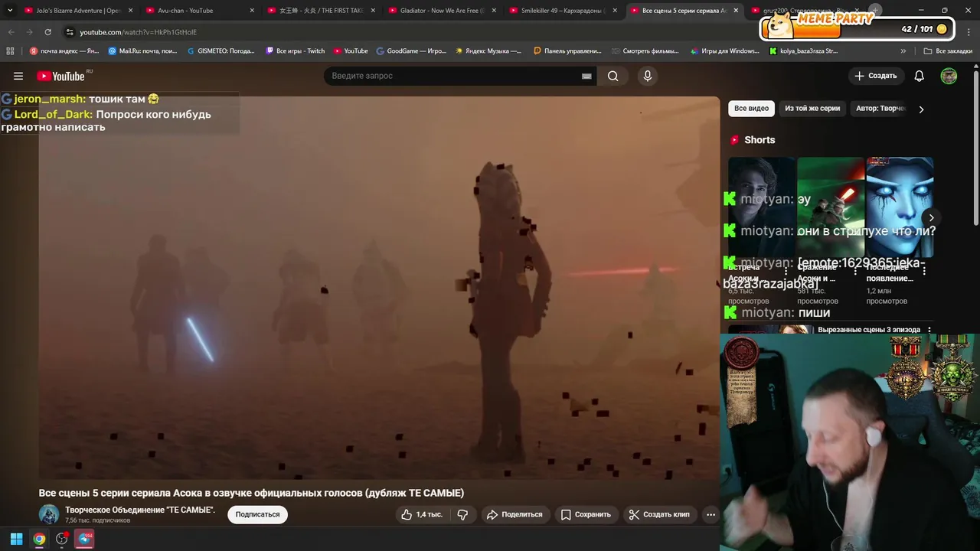The height and width of the screenshot is (551, 980).
Task: Close the Gladiator Now We Are Free tab
Action: click(494, 11)
